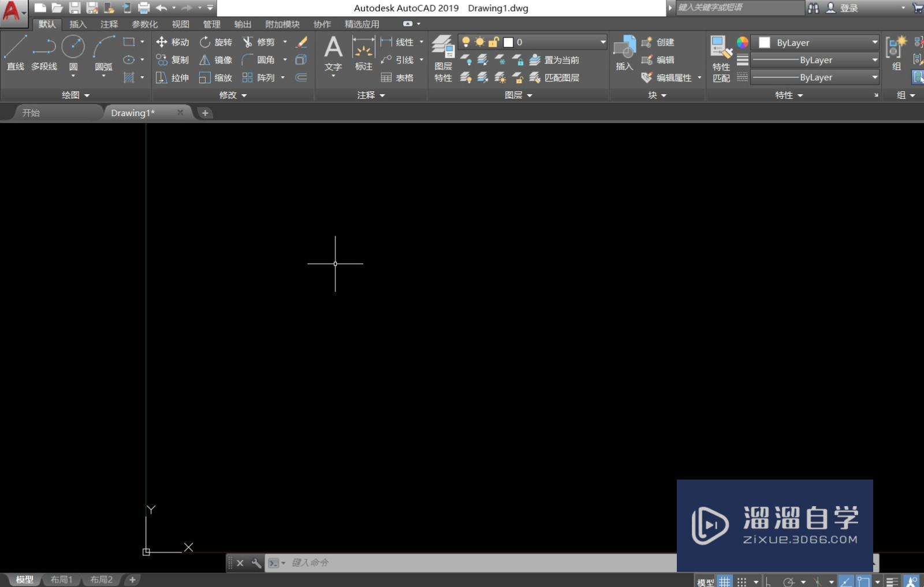Click the erase tool icon
The image size is (924, 587).
[301, 42]
